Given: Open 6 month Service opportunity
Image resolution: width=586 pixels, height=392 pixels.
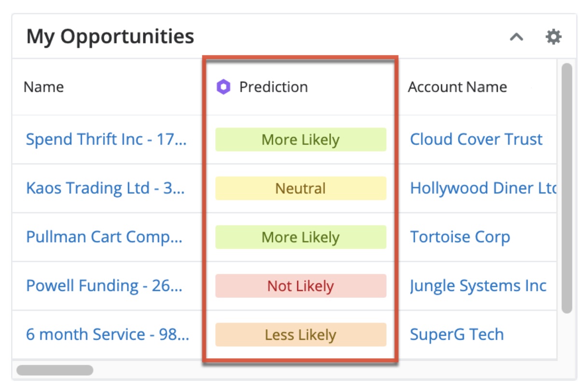Looking at the screenshot, I should pos(107,335).
